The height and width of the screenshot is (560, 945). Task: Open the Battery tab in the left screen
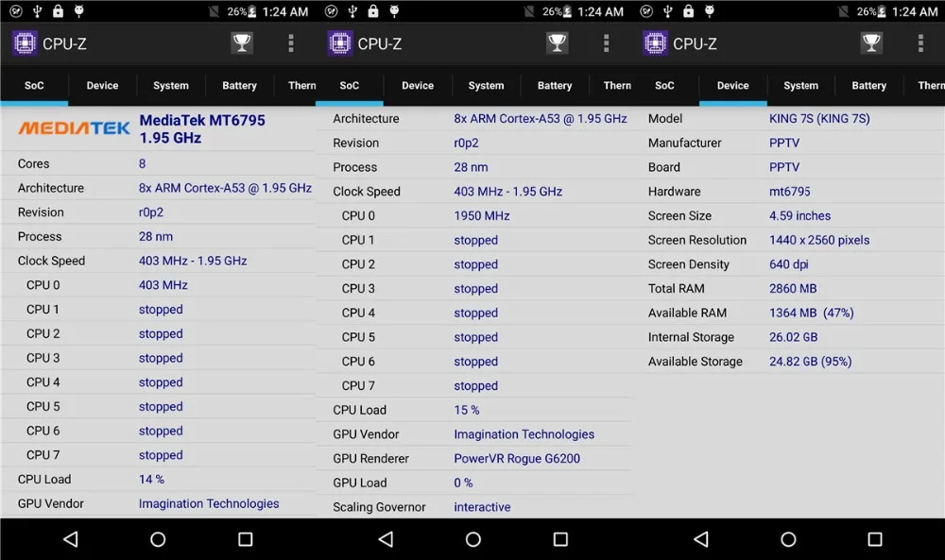[x=239, y=86]
